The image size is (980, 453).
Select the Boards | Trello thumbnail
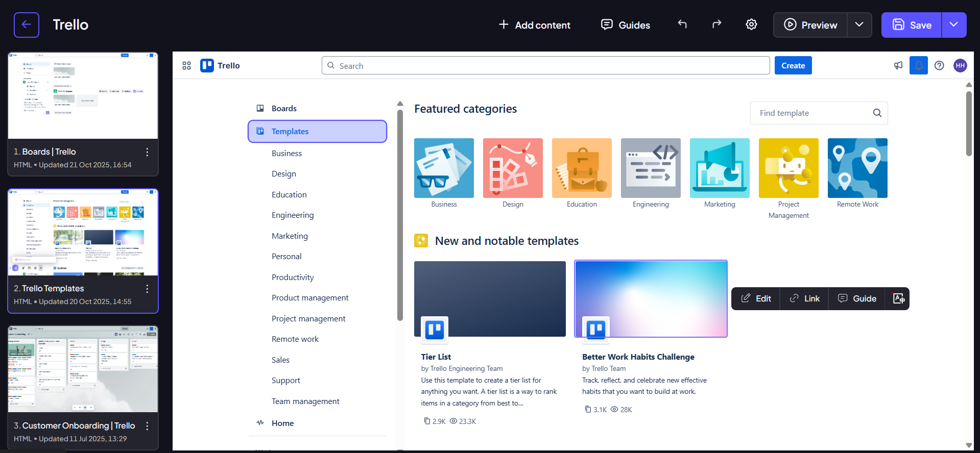point(83,95)
